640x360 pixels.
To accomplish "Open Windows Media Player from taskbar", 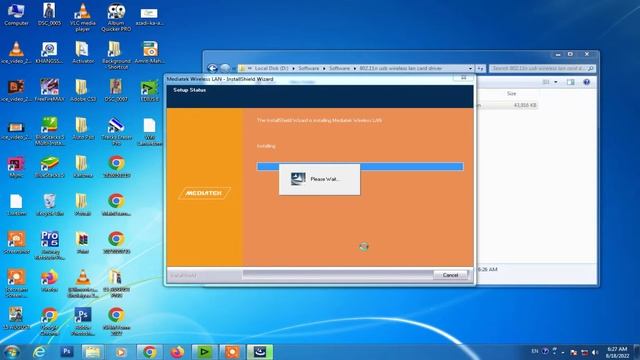I will (x=120, y=352).
